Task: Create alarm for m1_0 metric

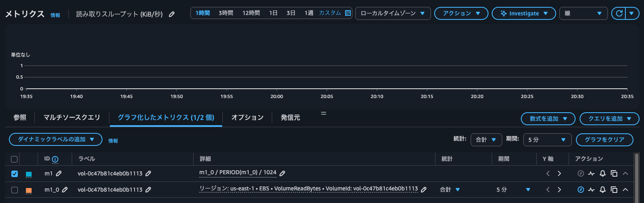Action: point(603,190)
